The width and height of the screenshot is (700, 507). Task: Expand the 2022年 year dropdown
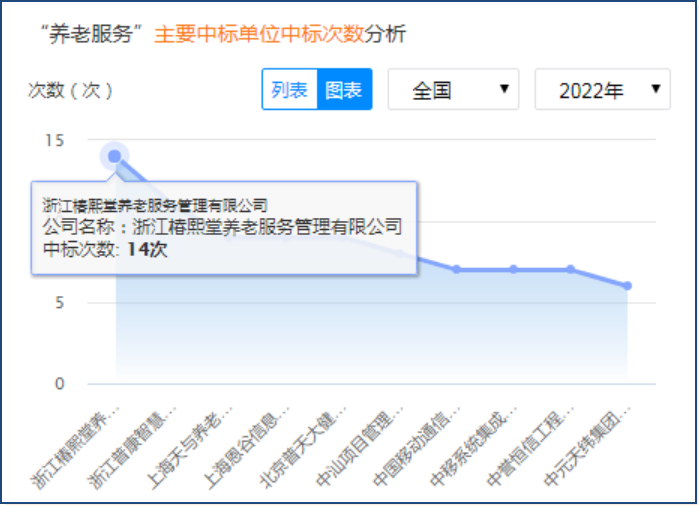[602, 90]
